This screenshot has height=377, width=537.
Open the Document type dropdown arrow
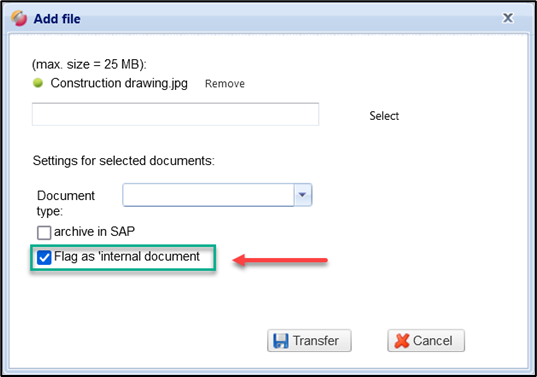click(302, 195)
